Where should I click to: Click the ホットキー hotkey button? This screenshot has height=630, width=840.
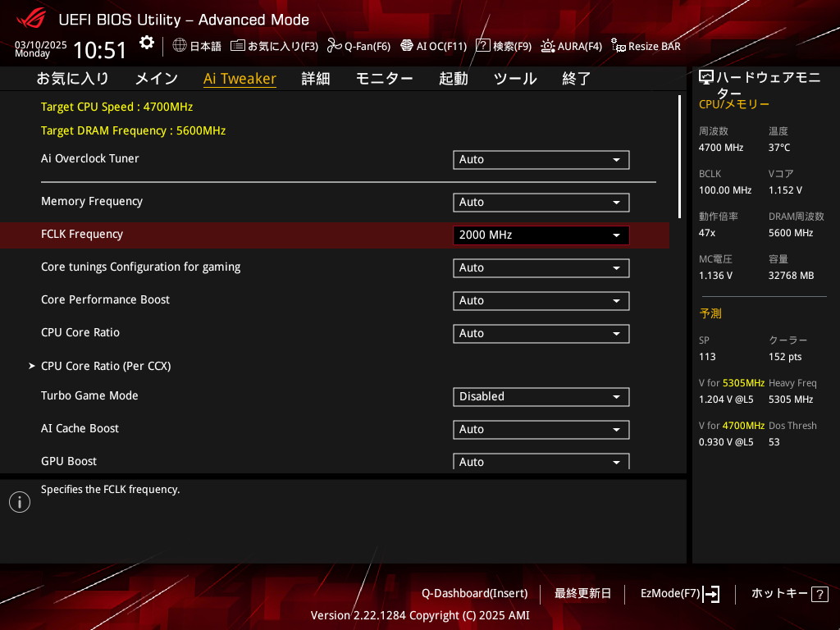coord(790,594)
